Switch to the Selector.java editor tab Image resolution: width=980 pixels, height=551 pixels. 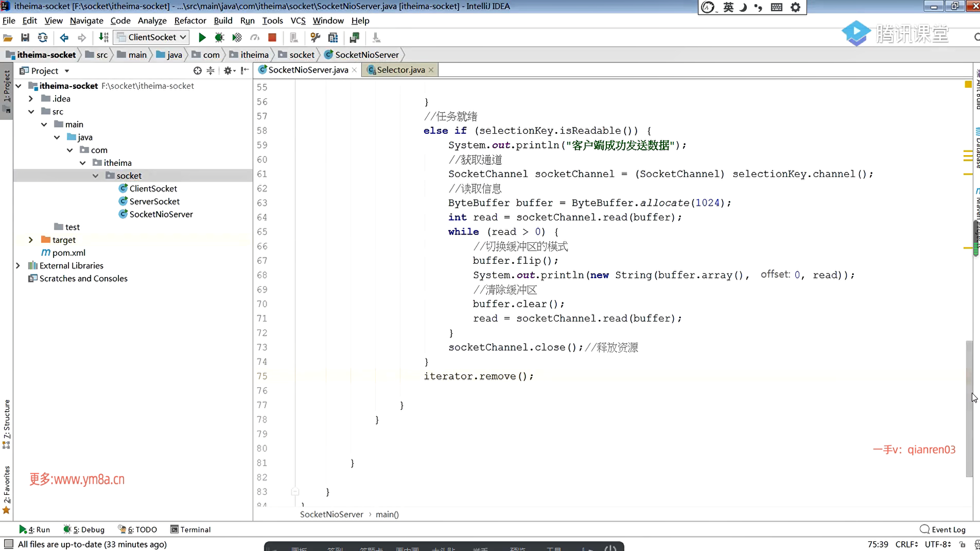[x=400, y=70]
